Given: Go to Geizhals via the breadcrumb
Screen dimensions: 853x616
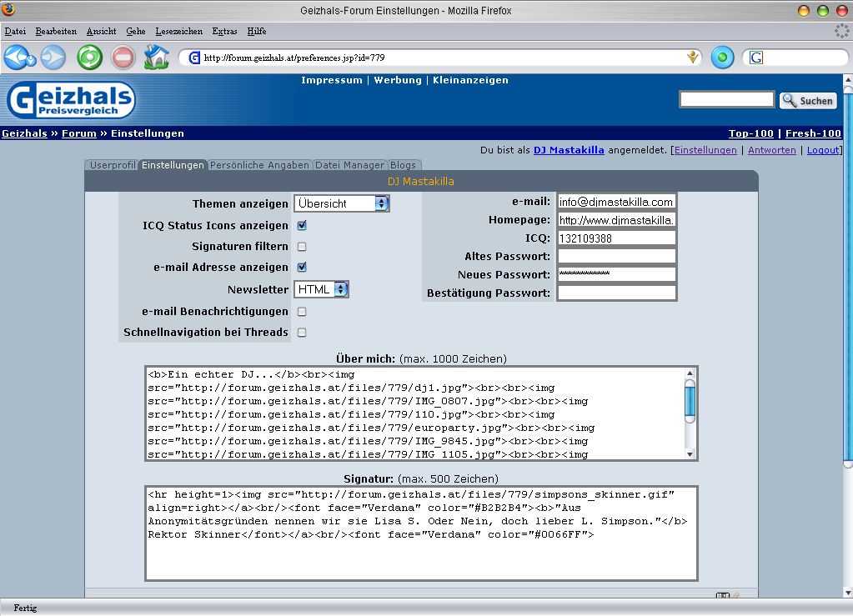Looking at the screenshot, I should click(24, 133).
